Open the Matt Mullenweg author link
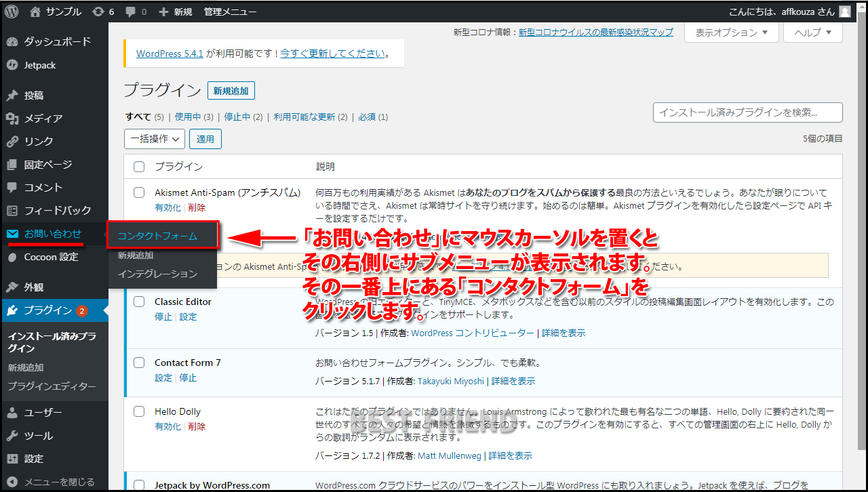The image size is (868, 492). pyautogui.click(x=450, y=455)
